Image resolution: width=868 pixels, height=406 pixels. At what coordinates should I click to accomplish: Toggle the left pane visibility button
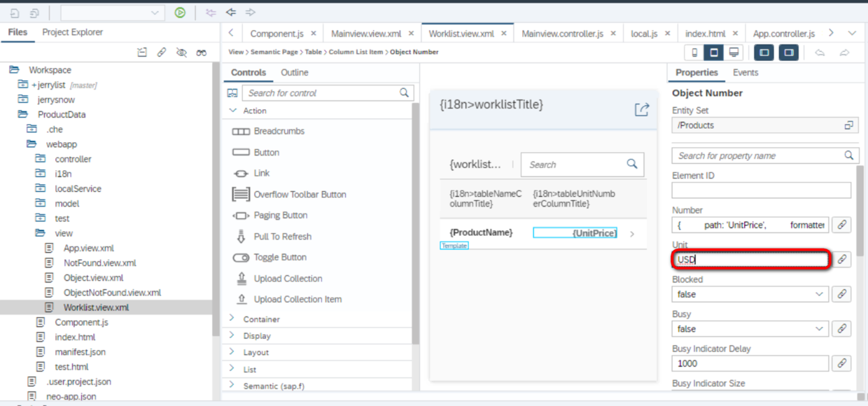point(764,52)
